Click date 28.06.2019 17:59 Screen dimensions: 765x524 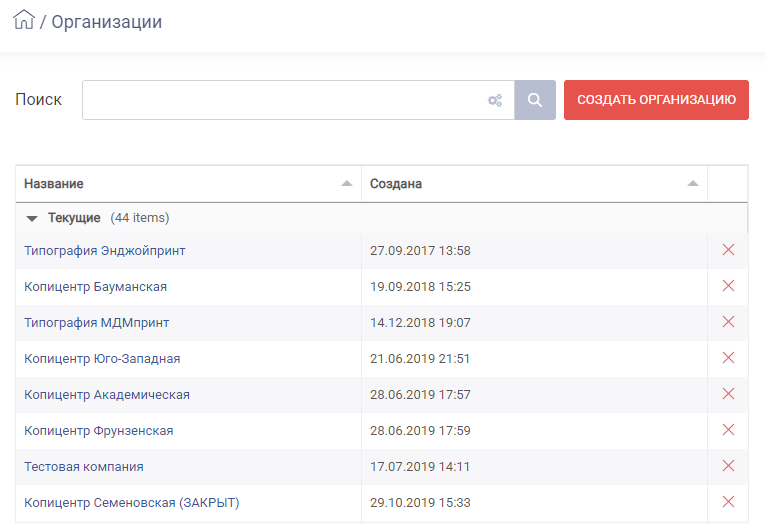tap(420, 431)
